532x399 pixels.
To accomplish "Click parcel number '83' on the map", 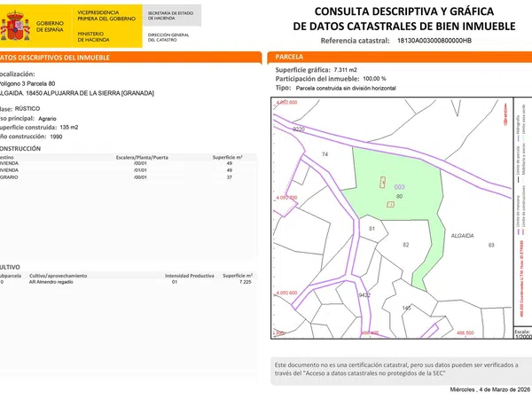I will tap(491, 245).
